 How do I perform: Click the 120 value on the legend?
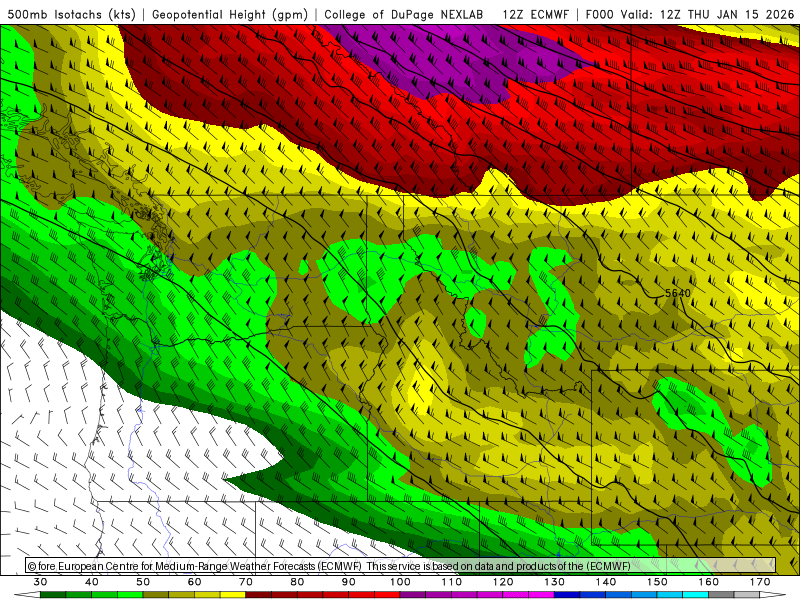pyautogui.click(x=503, y=582)
